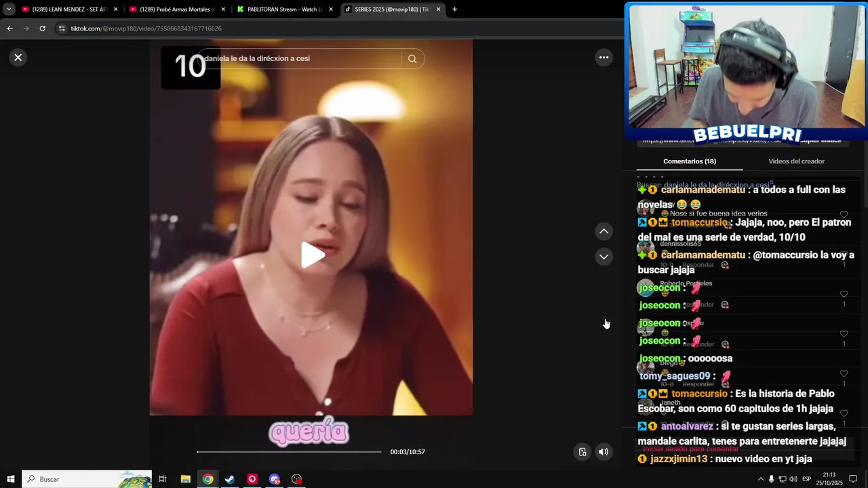The image size is (868, 488).
Task: Open Steam from the taskbar
Action: [230, 479]
